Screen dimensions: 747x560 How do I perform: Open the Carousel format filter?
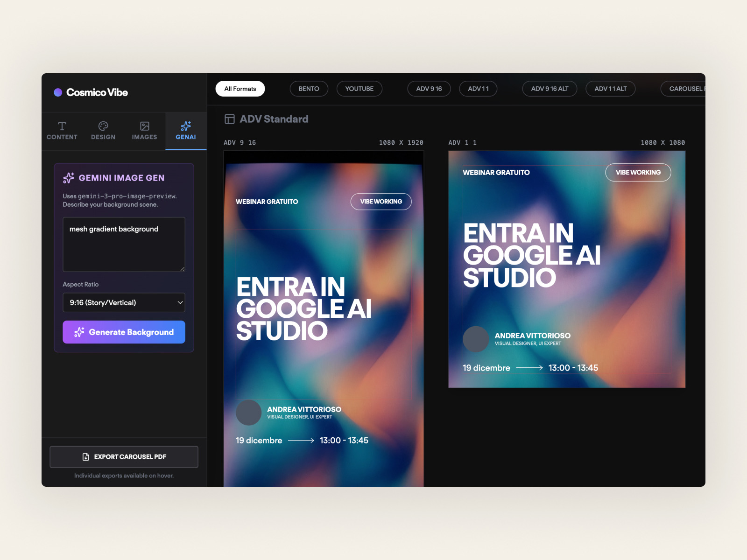pos(684,89)
